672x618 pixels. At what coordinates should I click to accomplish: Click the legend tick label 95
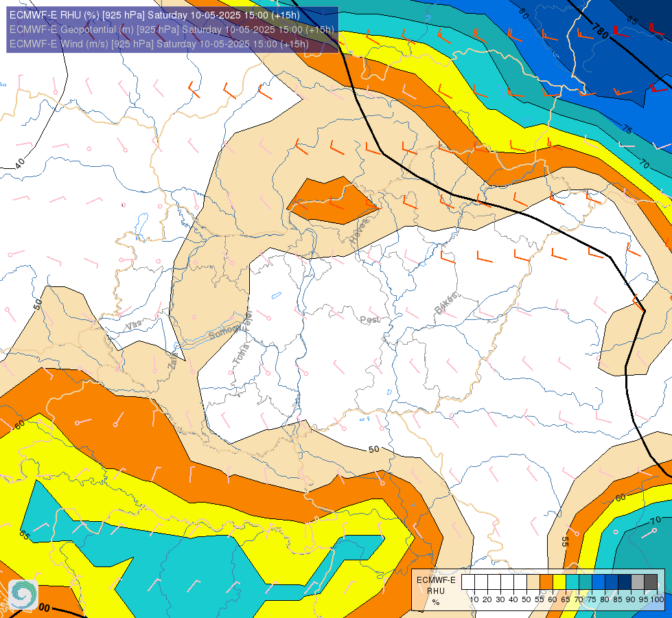(x=644, y=599)
